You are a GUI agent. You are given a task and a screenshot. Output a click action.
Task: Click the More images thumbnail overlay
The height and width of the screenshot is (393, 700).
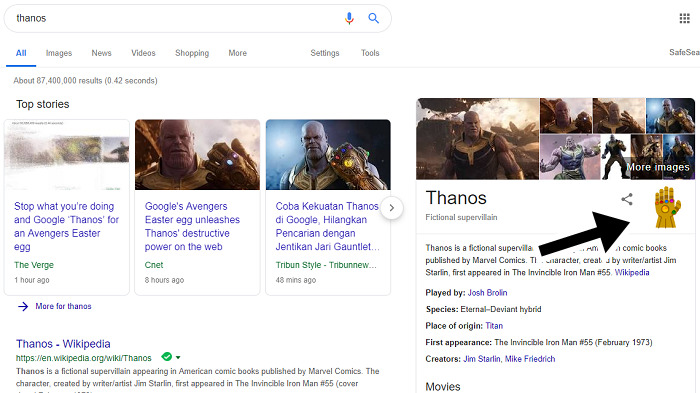click(x=658, y=167)
